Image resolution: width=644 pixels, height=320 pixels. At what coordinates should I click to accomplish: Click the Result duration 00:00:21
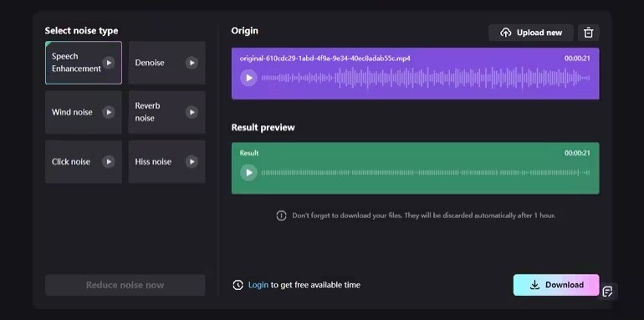pos(577,153)
